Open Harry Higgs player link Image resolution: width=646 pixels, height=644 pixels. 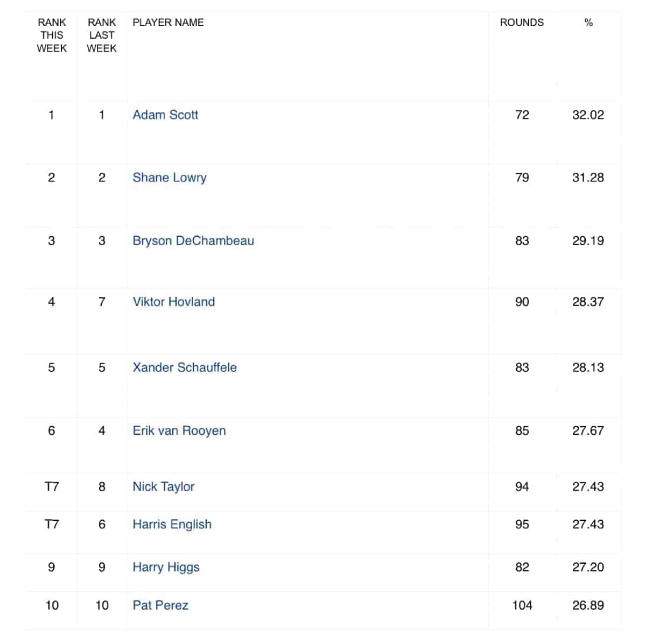coord(166,567)
